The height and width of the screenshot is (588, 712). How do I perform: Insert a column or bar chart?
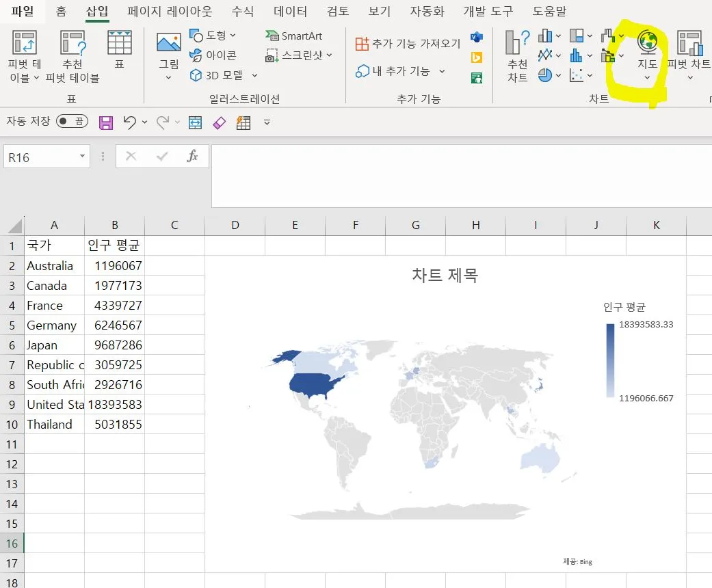tap(545, 36)
